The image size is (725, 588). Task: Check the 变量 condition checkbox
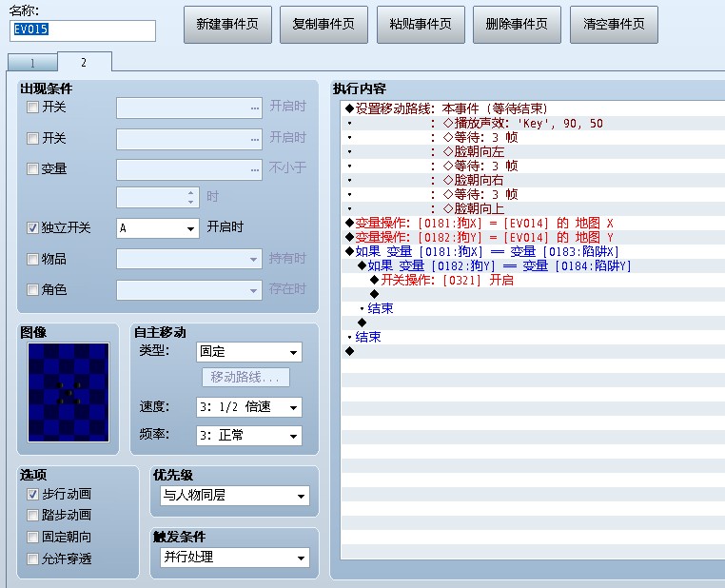click(x=32, y=168)
